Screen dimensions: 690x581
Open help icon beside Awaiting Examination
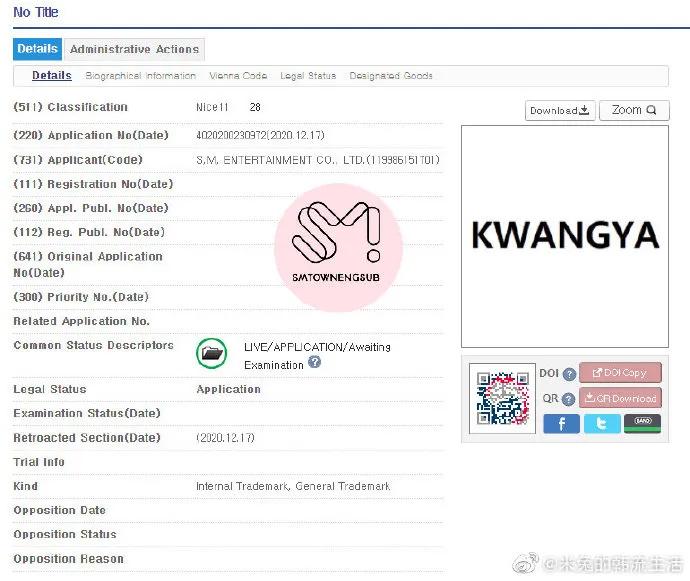tap(314, 362)
